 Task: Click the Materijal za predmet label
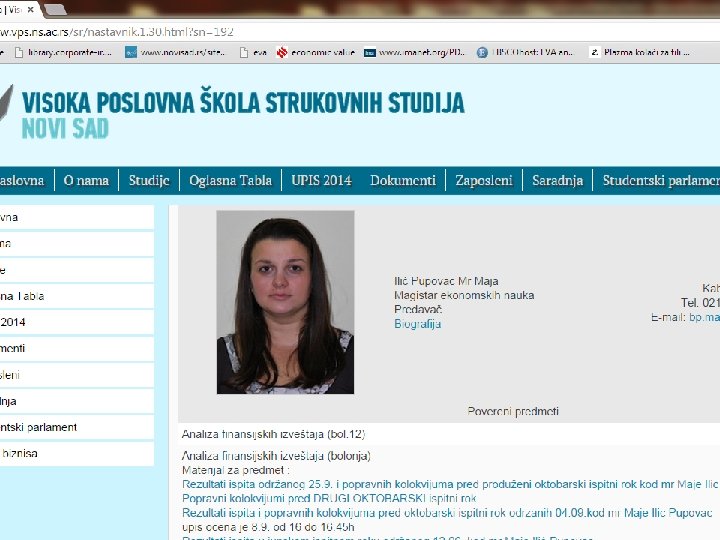click(x=236, y=470)
